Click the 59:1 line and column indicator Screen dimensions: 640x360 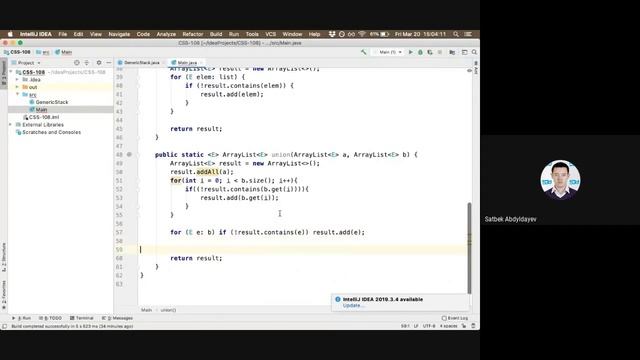tap(405, 326)
